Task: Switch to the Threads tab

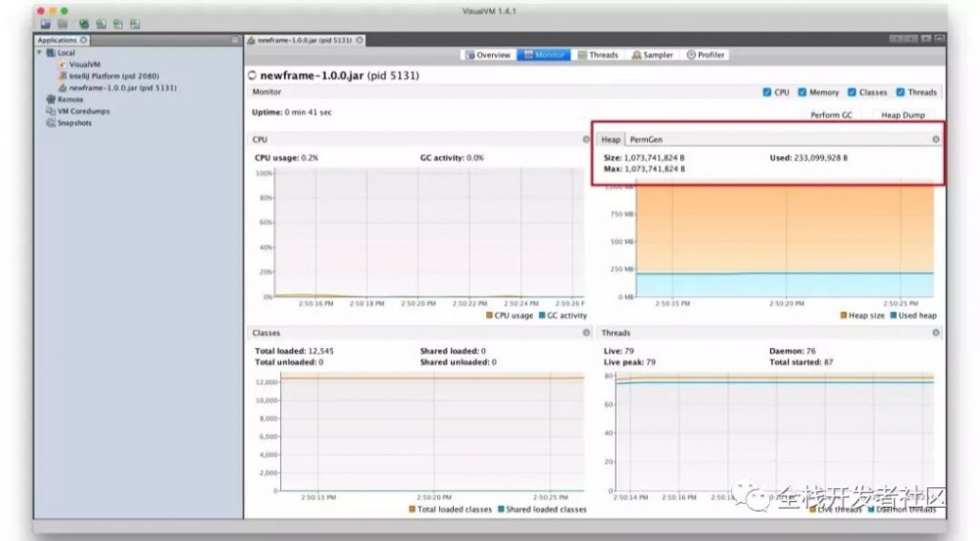Action: point(598,55)
